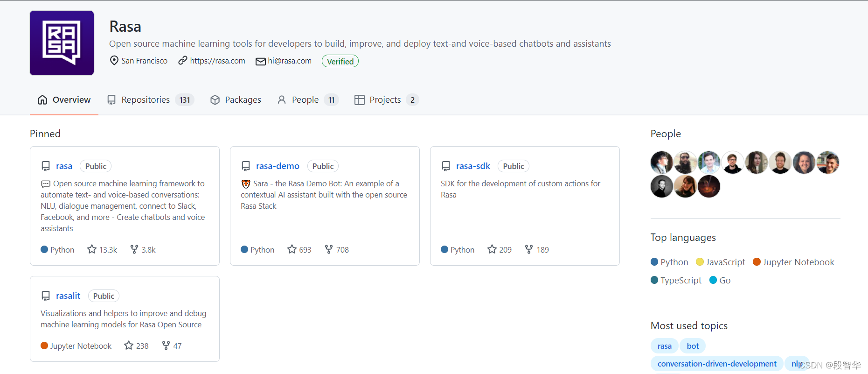This screenshot has width=868, height=374.
Task: Click the repo icon on rasa-sdk card
Action: point(446,166)
